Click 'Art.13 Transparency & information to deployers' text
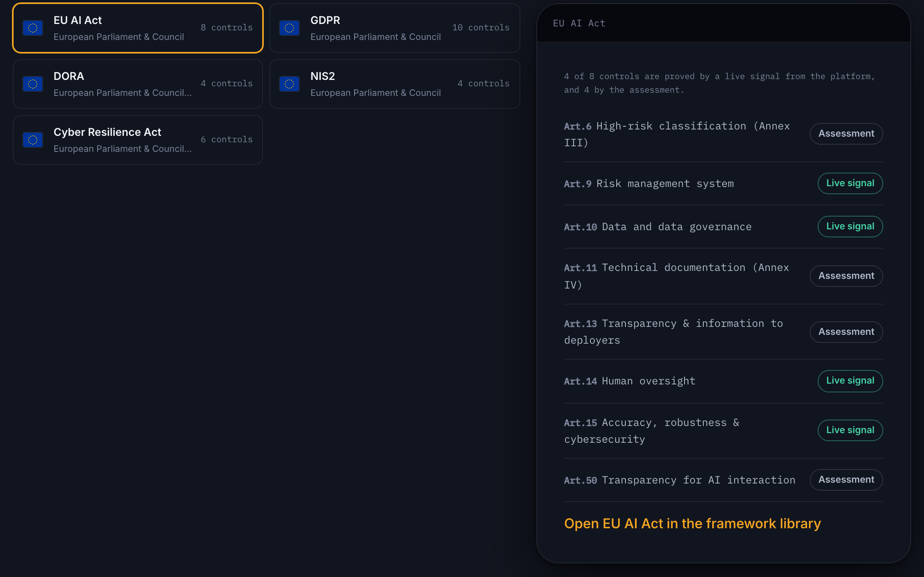 (x=673, y=332)
